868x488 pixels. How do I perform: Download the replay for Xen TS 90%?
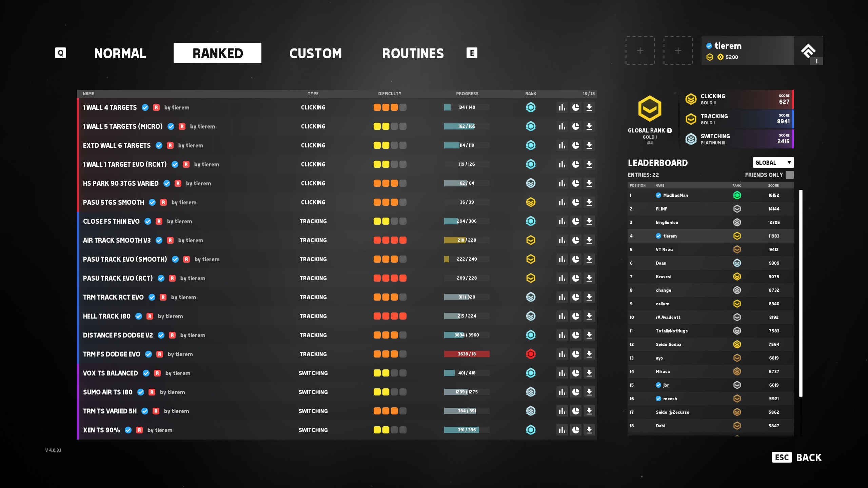pos(590,430)
